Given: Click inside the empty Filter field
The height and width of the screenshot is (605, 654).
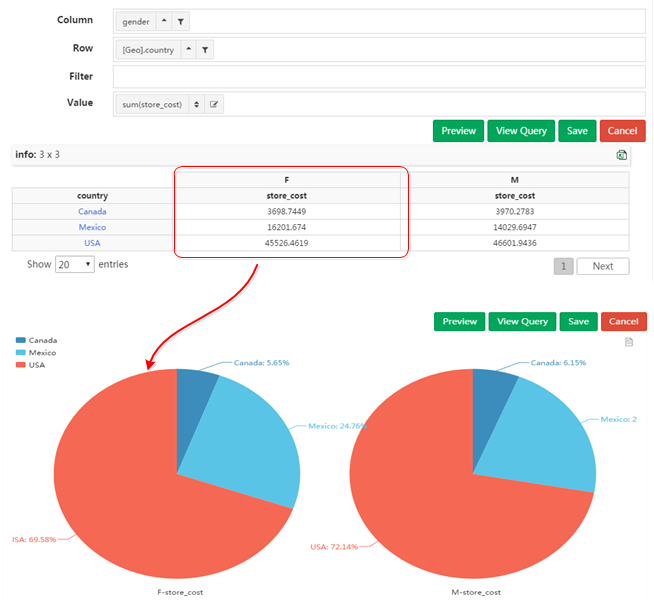Looking at the screenshot, I should [x=378, y=76].
